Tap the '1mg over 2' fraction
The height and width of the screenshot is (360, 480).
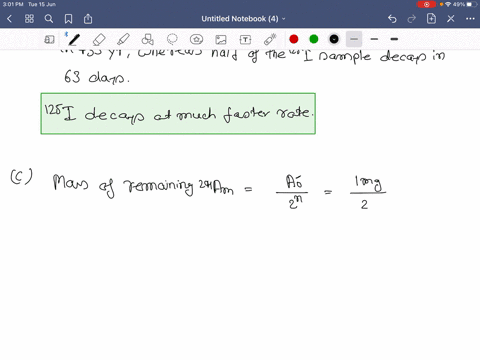tap(367, 193)
